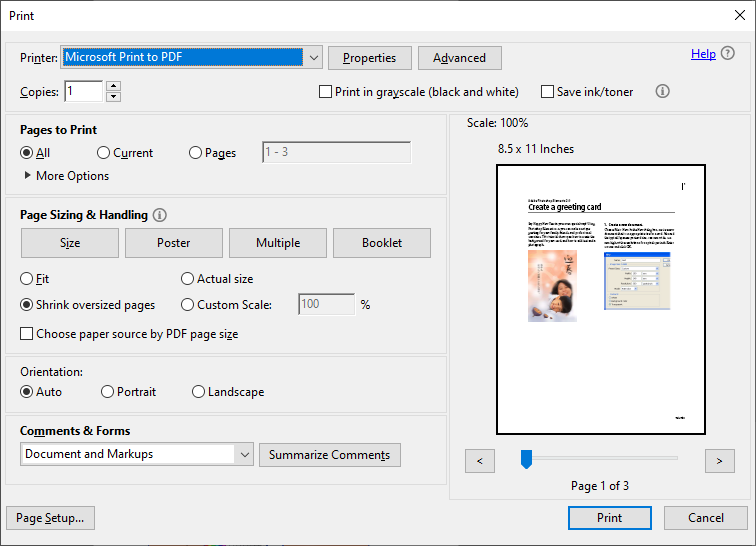Expand More Options under Pages to Print
The image size is (756, 546).
click(27, 176)
